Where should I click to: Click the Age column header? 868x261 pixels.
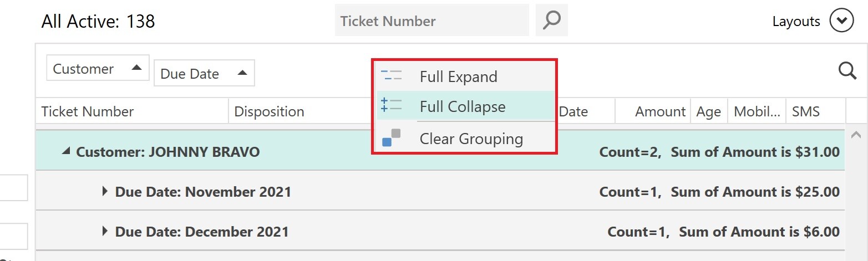tap(709, 111)
